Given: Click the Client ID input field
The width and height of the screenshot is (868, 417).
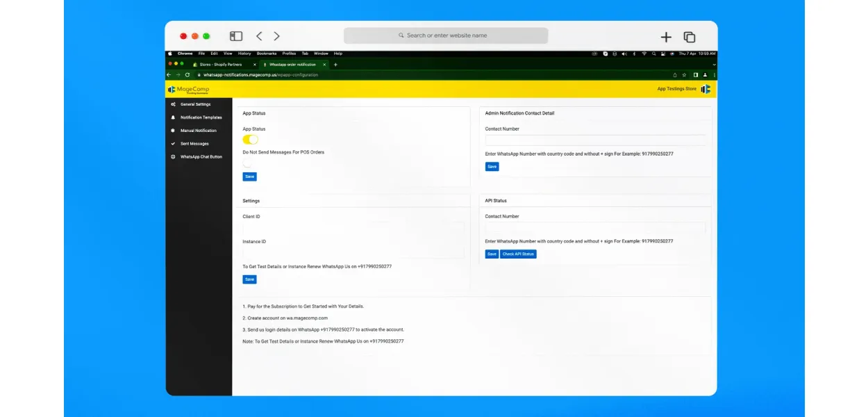Looking at the screenshot, I should [x=353, y=227].
